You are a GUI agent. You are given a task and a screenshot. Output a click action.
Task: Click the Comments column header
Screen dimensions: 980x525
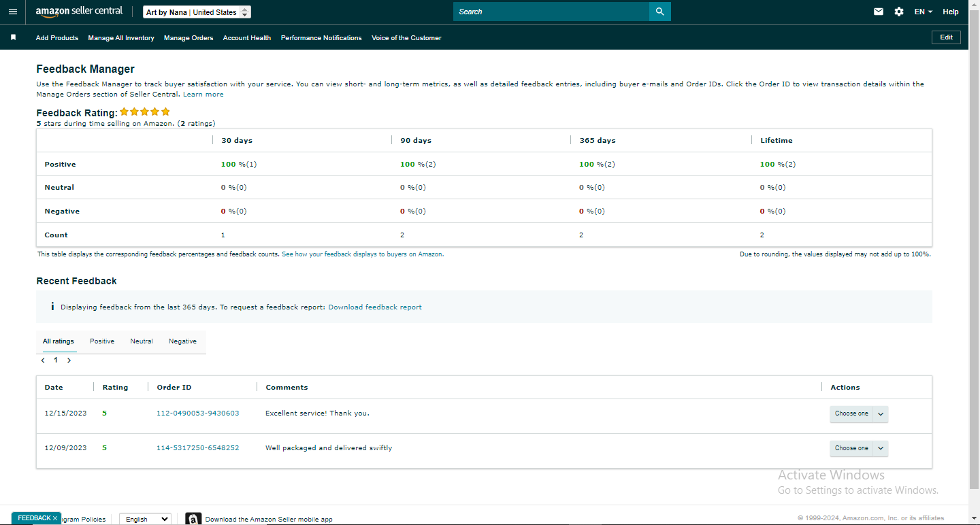pyautogui.click(x=287, y=388)
